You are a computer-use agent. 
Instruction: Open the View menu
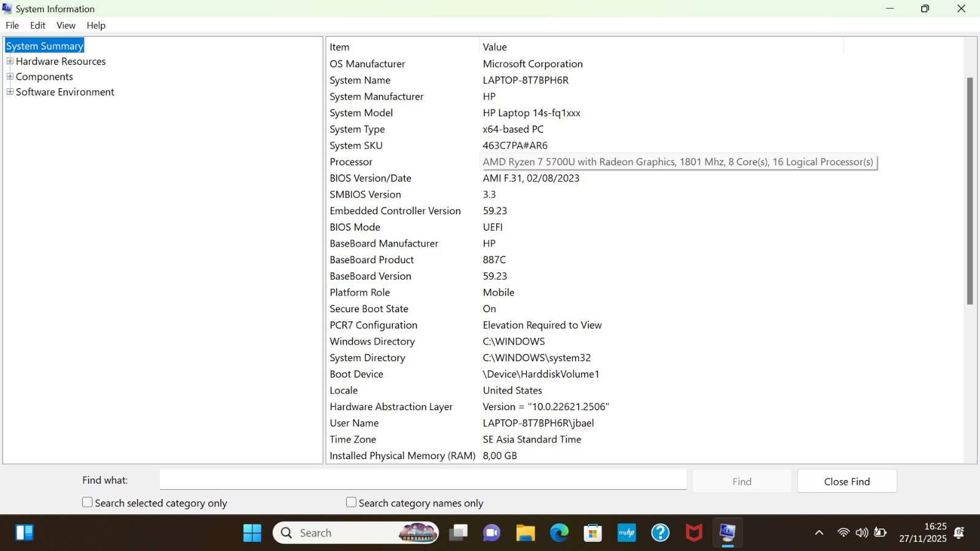point(66,25)
